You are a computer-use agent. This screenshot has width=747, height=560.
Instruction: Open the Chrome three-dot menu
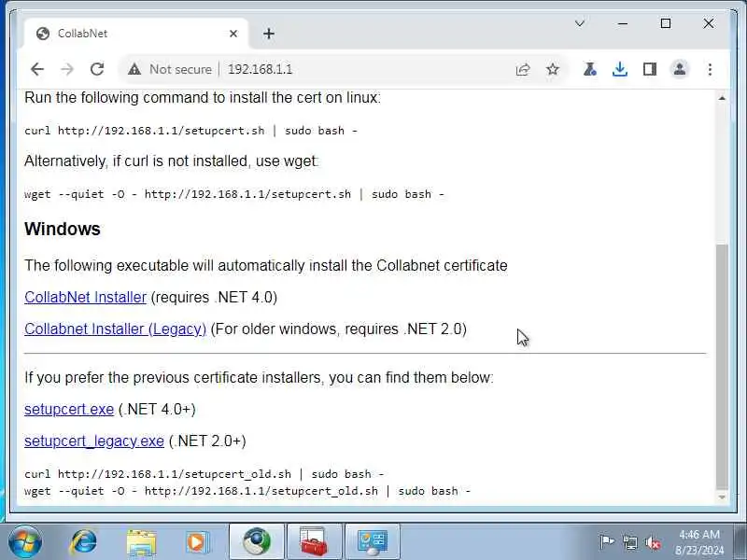(x=710, y=69)
